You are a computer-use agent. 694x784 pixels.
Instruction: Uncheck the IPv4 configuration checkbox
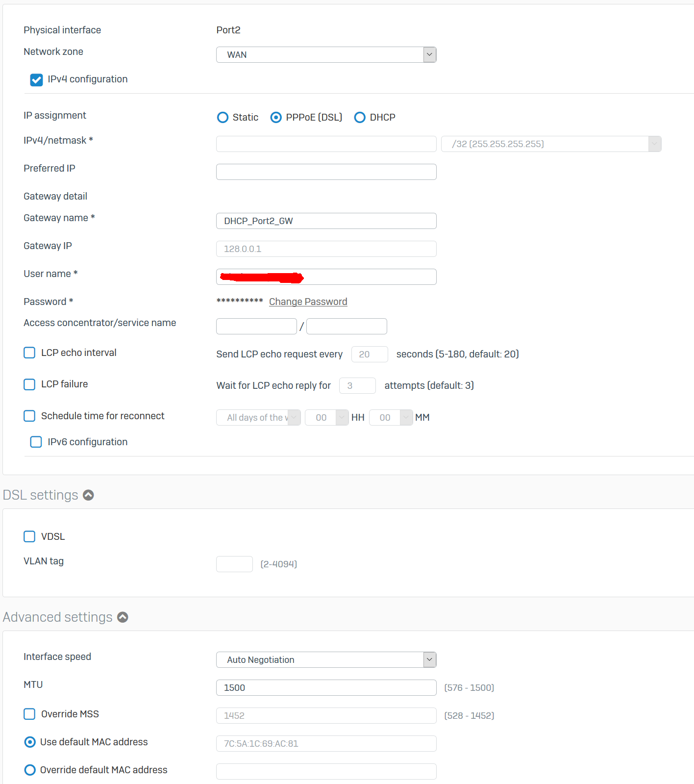(x=36, y=79)
